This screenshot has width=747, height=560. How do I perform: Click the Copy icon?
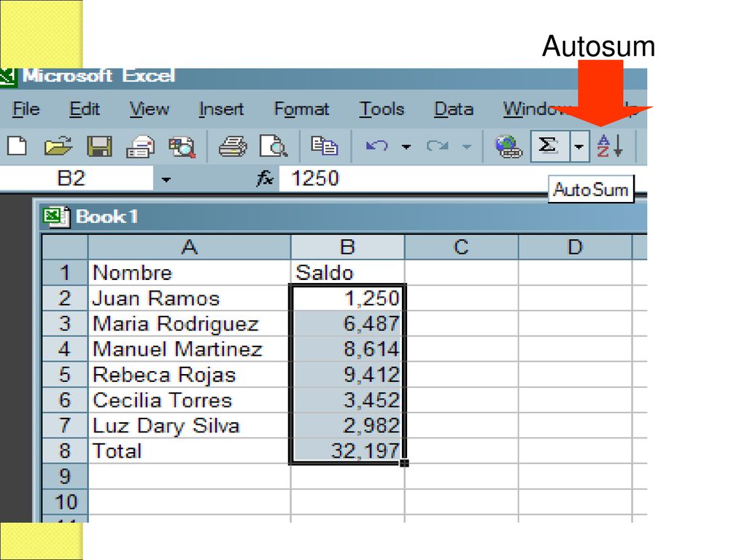click(x=324, y=146)
